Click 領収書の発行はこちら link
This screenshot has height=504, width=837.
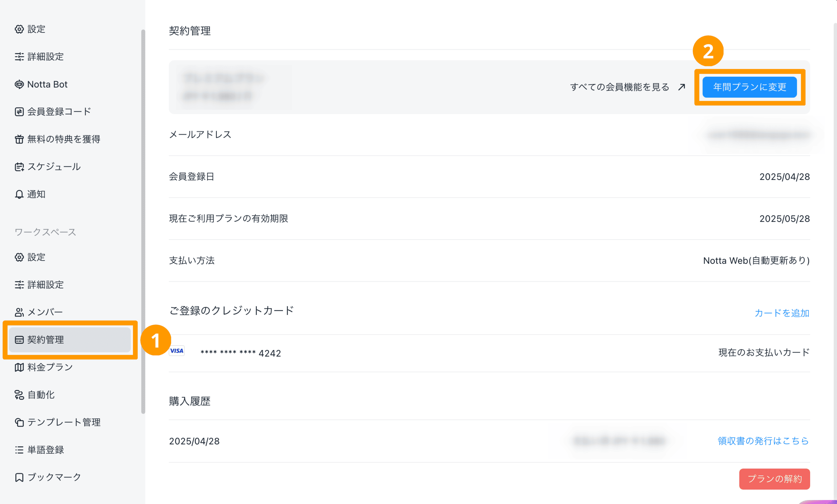[x=763, y=441]
